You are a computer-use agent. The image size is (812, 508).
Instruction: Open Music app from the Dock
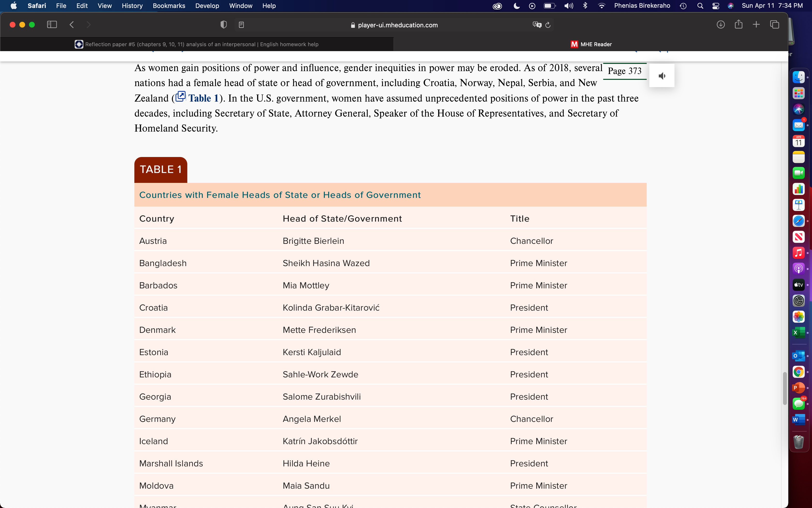[798, 253]
